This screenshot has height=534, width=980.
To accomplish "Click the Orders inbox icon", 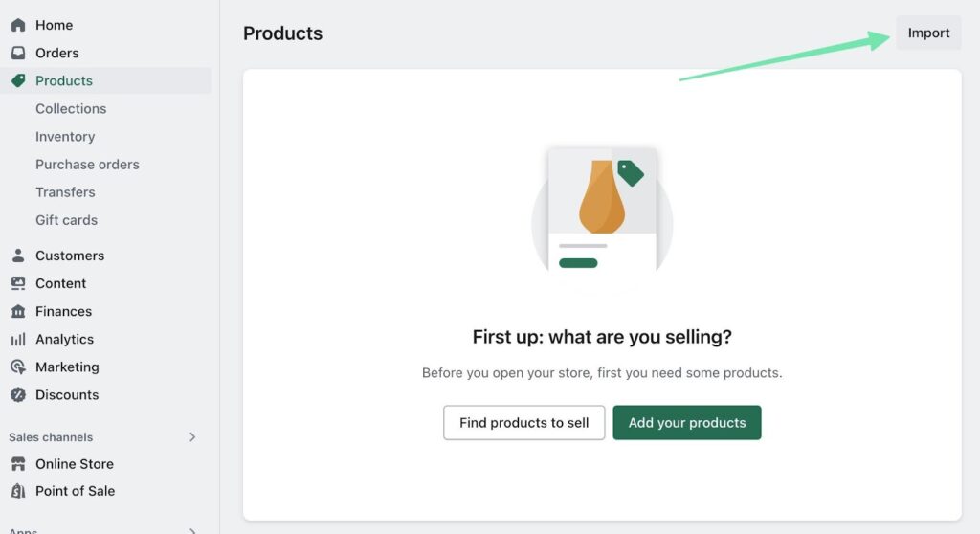I will [18, 53].
